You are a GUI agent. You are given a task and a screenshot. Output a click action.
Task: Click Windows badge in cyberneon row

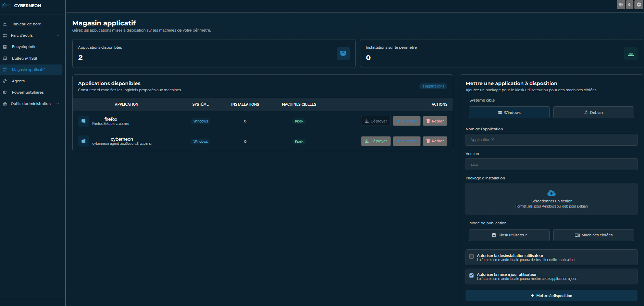[x=200, y=141]
